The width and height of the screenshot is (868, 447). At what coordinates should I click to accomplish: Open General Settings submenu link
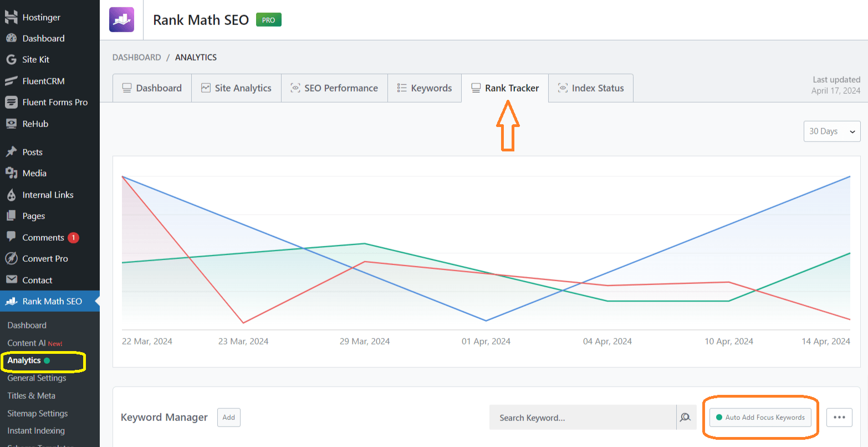(x=37, y=378)
